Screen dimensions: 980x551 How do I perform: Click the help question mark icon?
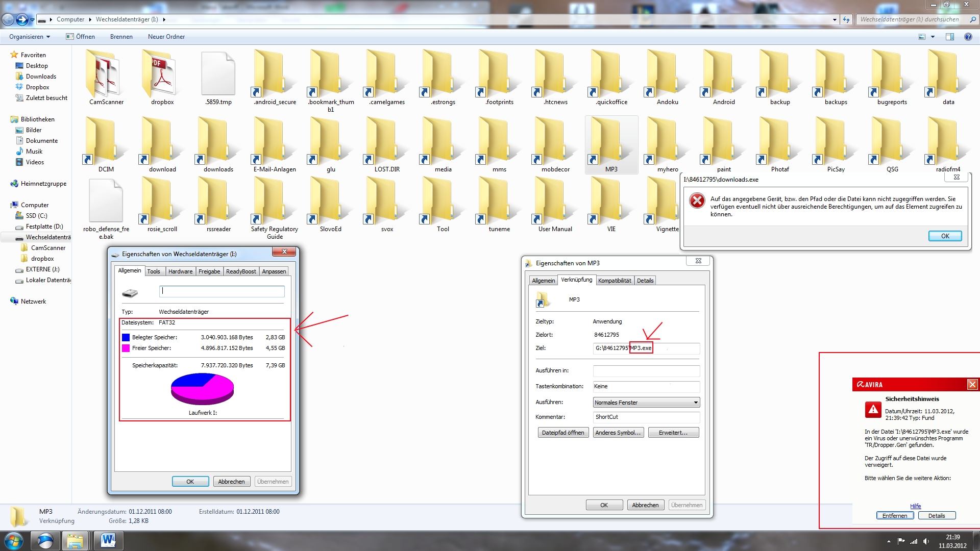tap(968, 37)
